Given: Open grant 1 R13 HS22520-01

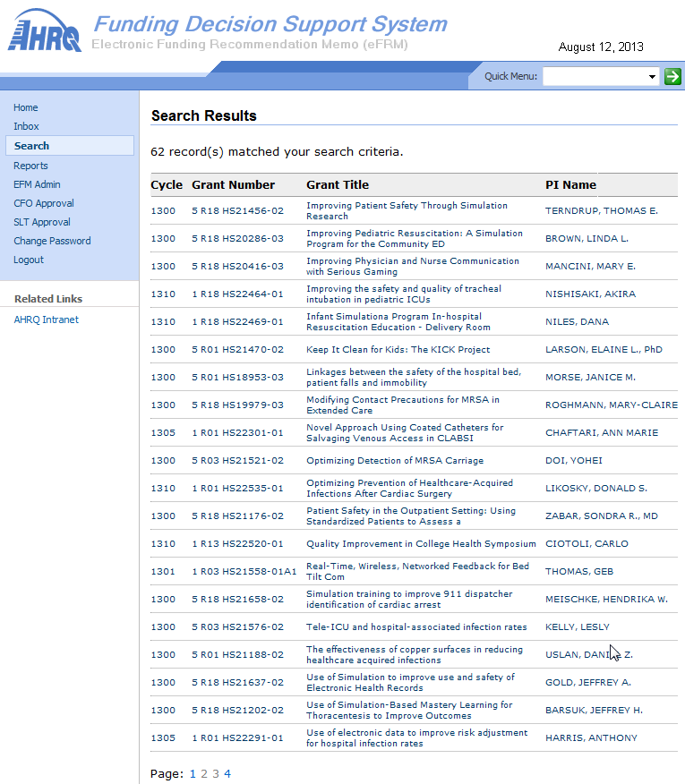Looking at the screenshot, I should (x=237, y=544).
